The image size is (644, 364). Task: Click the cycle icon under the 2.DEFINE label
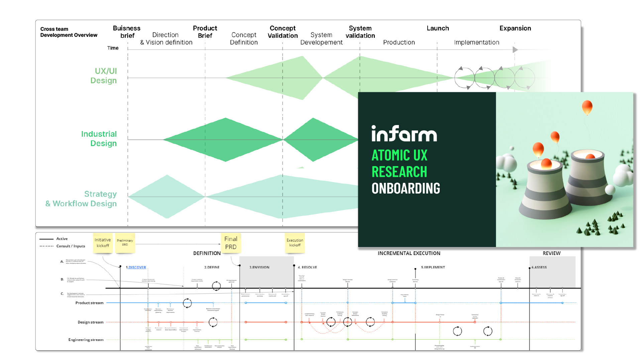[216, 286]
